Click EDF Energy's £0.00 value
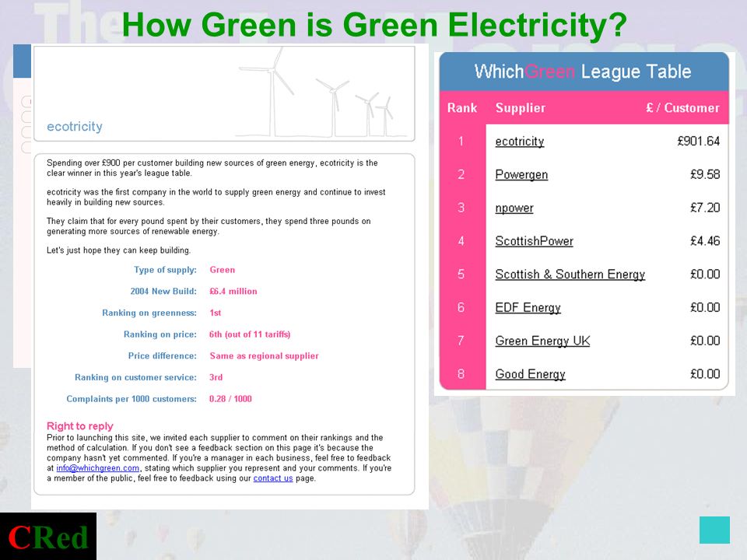The height and width of the screenshot is (560, 747). (705, 308)
